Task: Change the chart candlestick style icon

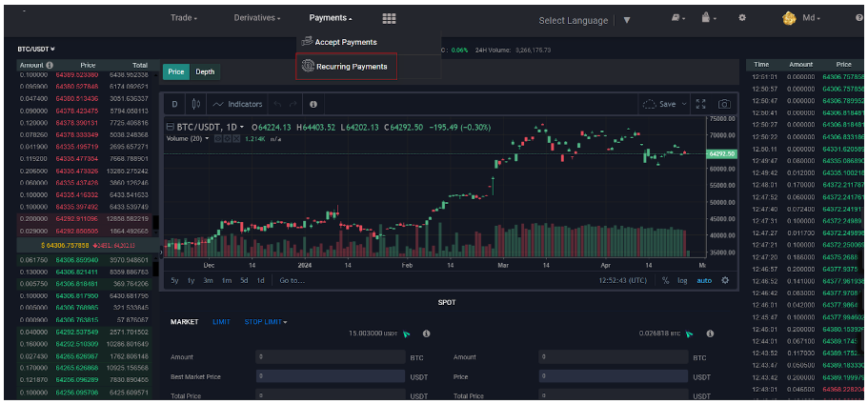Action: tap(195, 104)
